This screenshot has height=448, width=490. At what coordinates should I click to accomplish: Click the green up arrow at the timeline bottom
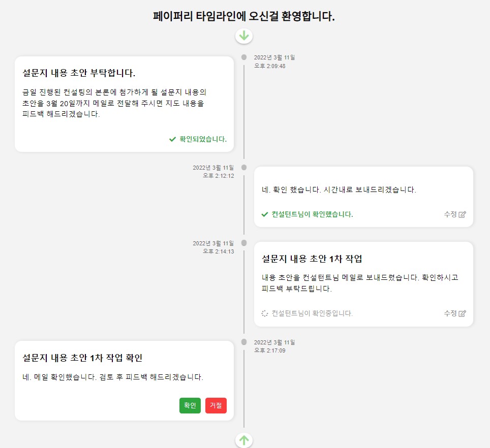244,440
